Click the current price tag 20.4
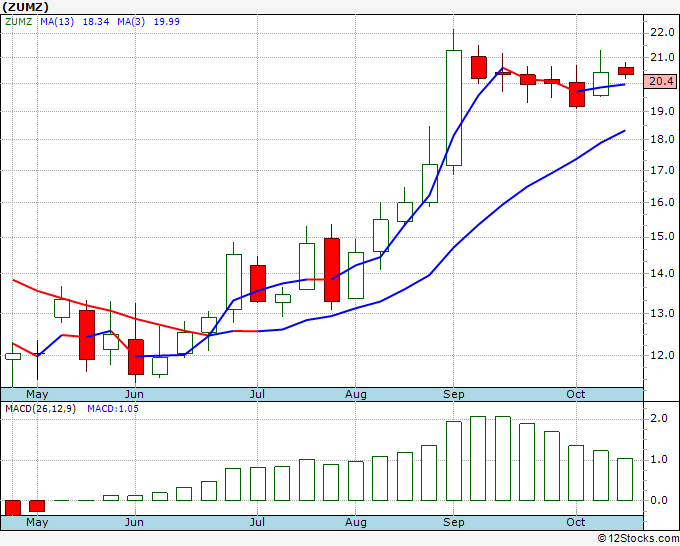680x546 pixels. point(660,81)
